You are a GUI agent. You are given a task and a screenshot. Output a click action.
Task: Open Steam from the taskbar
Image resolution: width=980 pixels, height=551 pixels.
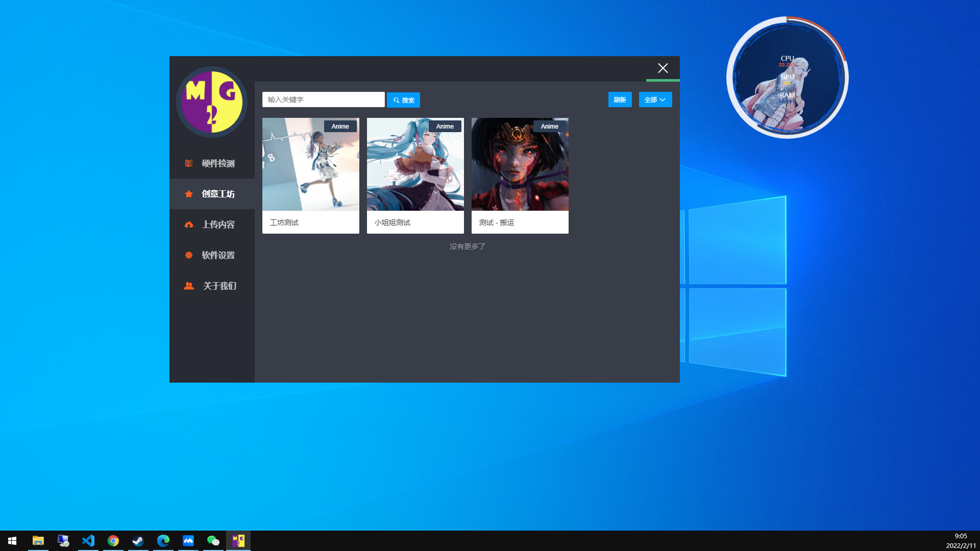click(x=138, y=541)
